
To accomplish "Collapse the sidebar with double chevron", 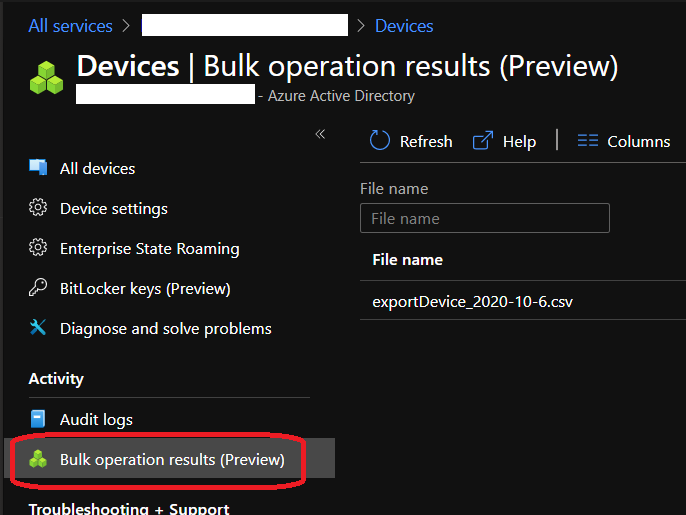I will [320, 134].
